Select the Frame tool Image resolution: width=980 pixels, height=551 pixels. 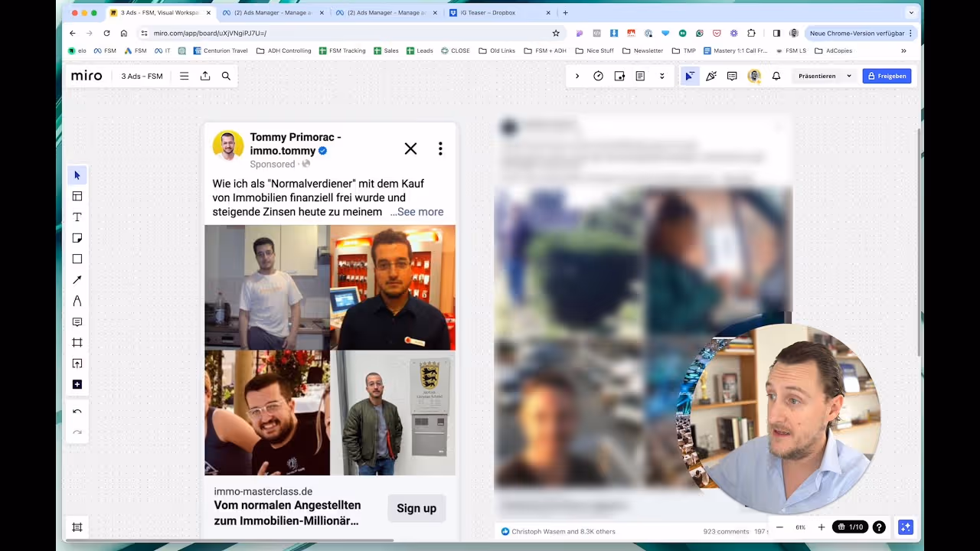click(77, 343)
